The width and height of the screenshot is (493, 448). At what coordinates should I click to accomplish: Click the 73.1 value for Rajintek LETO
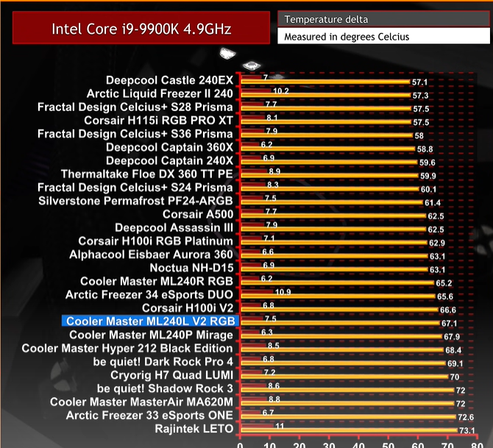(x=467, y=430)
